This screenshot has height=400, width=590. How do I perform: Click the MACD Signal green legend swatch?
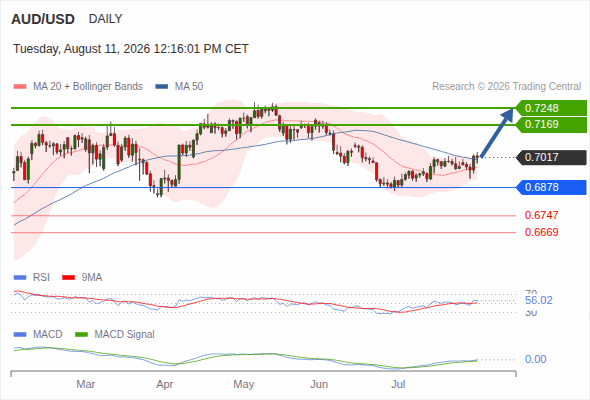click(x=82, y=335)
